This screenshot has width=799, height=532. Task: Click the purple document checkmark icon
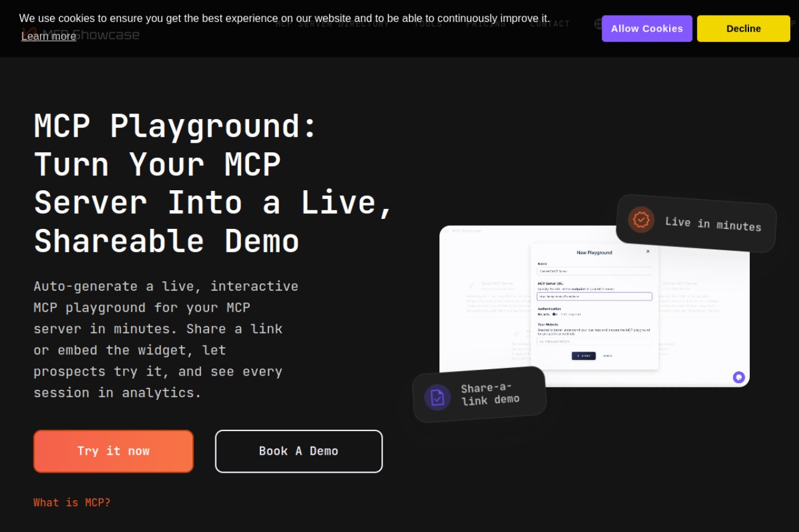[x=438, y=397]
